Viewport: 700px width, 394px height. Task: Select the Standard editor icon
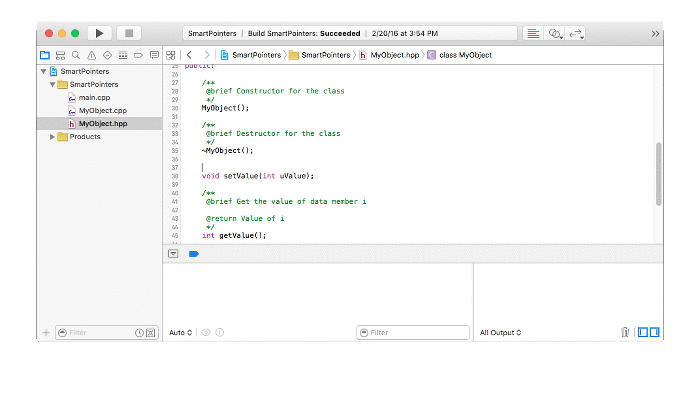pyautogui.click(x=533, y=33)
